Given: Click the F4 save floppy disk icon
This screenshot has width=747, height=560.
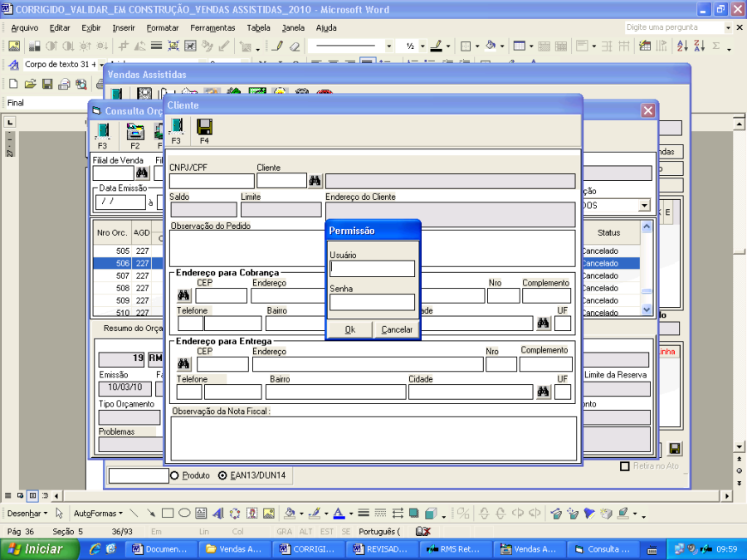Looking at the screenshot, I should coord(204,127).
